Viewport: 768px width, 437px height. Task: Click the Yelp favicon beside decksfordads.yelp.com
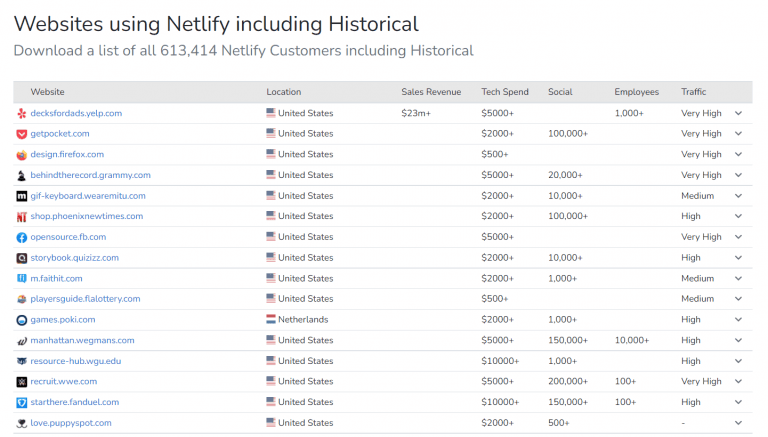pyautogui.click(x=22, y=113)
